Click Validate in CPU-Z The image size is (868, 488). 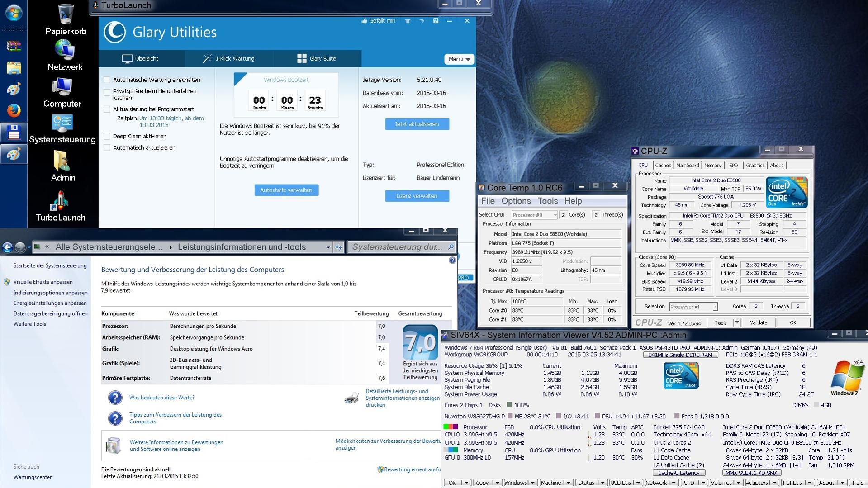pos(759,322)
